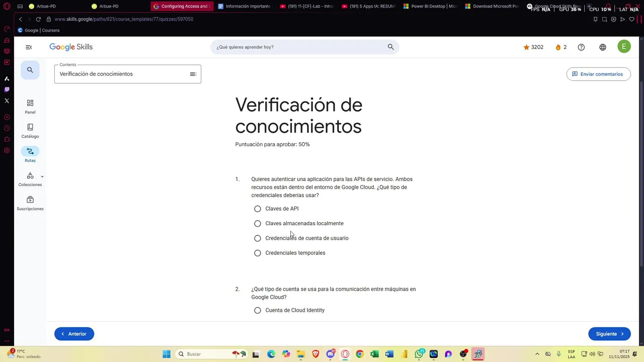Open the weather widget 17°C

coord(25,354)
